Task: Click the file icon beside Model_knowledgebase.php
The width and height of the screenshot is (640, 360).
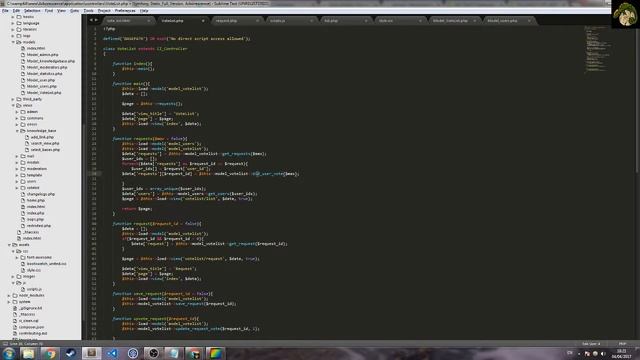Action: (x=23, y=61)
